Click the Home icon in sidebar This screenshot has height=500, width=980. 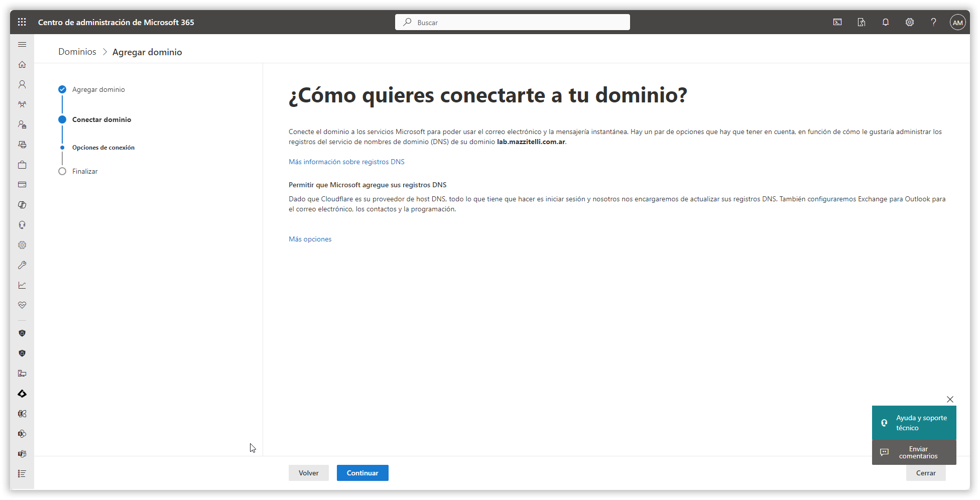22,64
